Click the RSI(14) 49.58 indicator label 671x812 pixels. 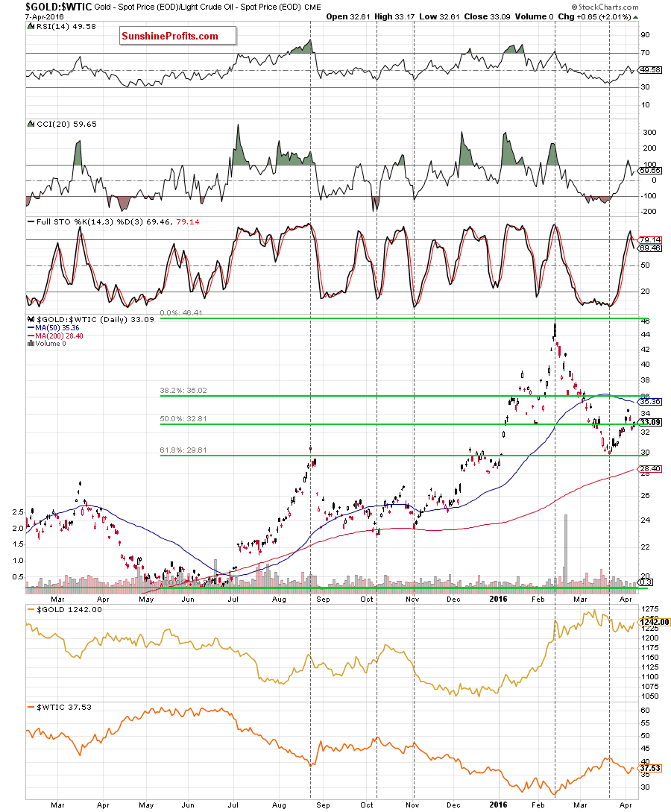(x=66, y=26)
